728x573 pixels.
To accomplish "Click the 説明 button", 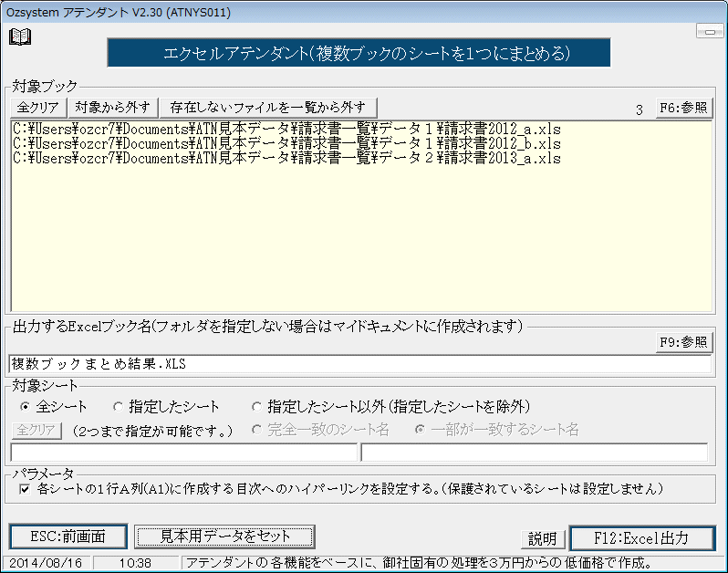I will click(x=543, y=539).
